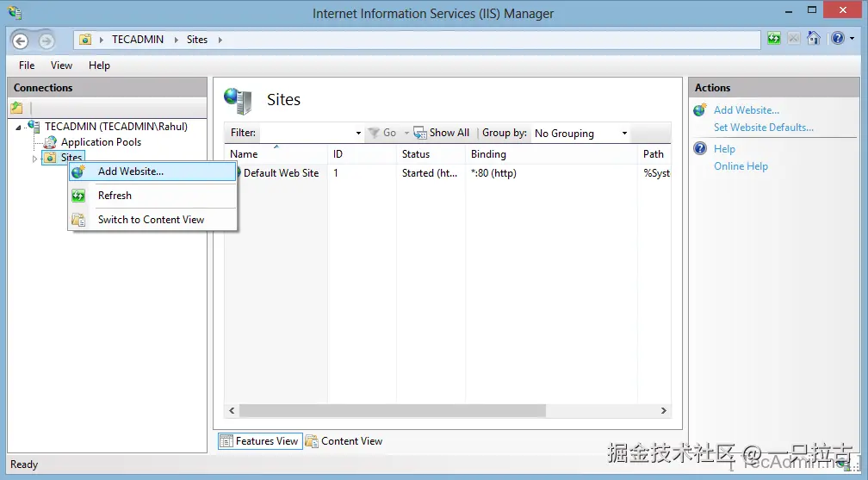Click the horizontal scrollbar thumb in Sites list
This screenshot has width=868, height=480.
(393, 411)
